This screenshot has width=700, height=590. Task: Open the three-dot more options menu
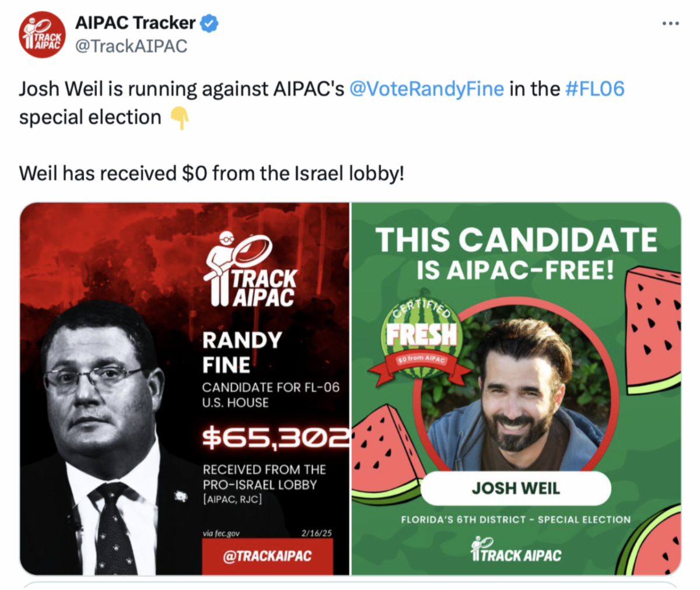coord(670,23)
